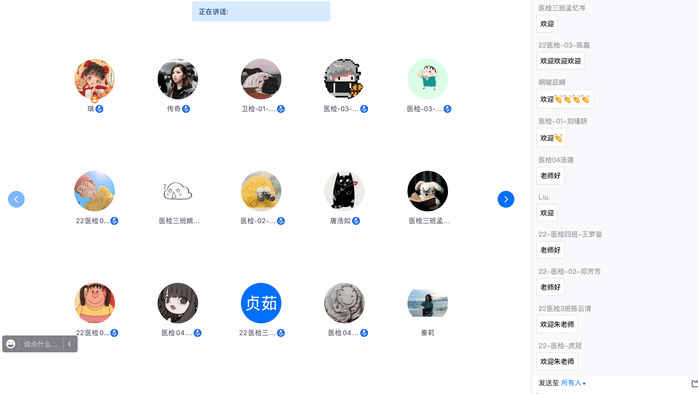698x394 pixels.
Task: Click muted mic icon beside 唐浩如
Action: (x=356, y=221)
